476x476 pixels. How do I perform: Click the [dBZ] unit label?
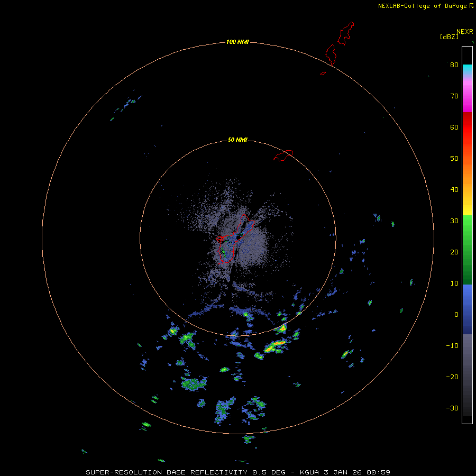coord(449,37)
